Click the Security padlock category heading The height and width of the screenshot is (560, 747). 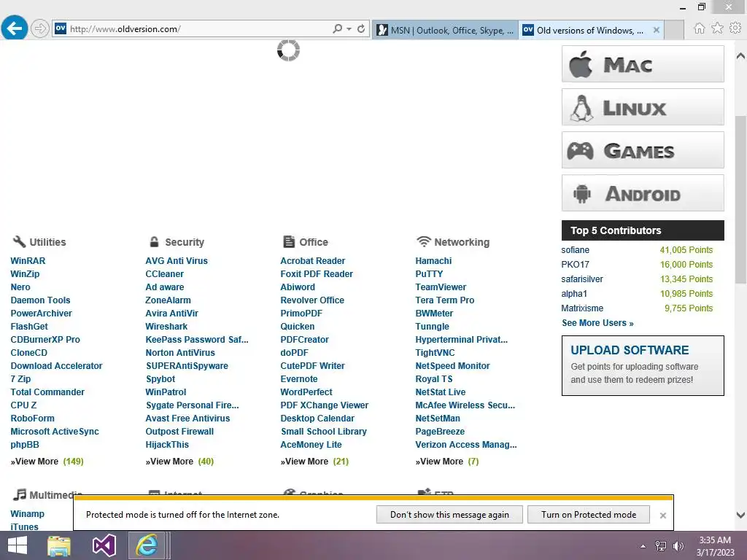(177, 242)
